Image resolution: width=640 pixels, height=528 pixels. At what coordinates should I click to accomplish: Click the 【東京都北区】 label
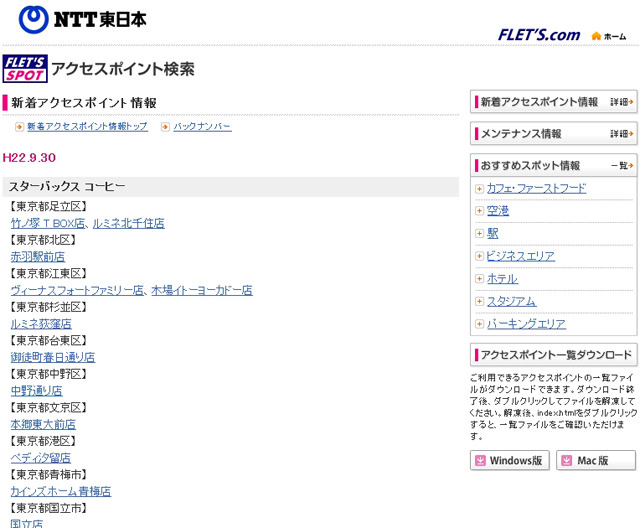coord(43,240)
